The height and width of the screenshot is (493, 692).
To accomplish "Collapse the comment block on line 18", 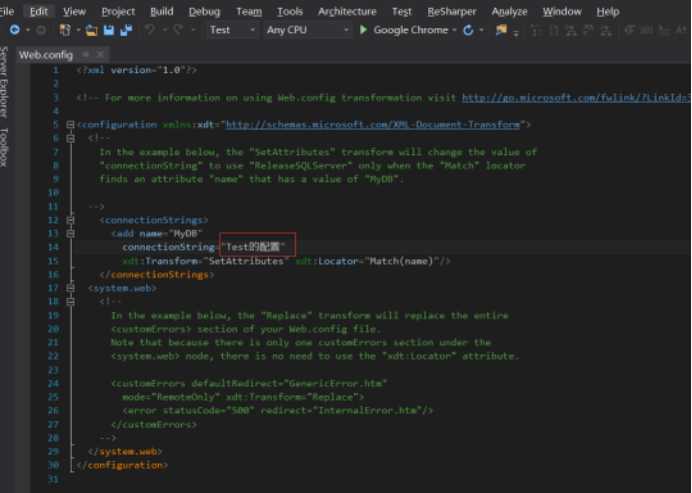I will pos(70,302).
